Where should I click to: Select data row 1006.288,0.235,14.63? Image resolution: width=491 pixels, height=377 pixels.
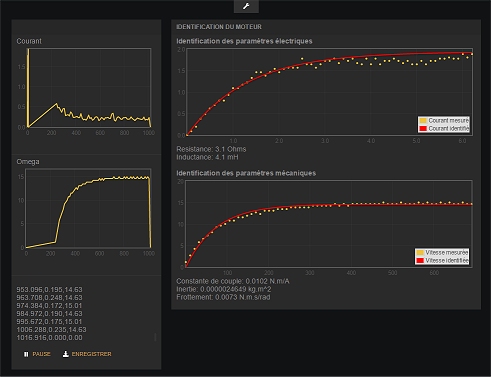coord(51,329)
